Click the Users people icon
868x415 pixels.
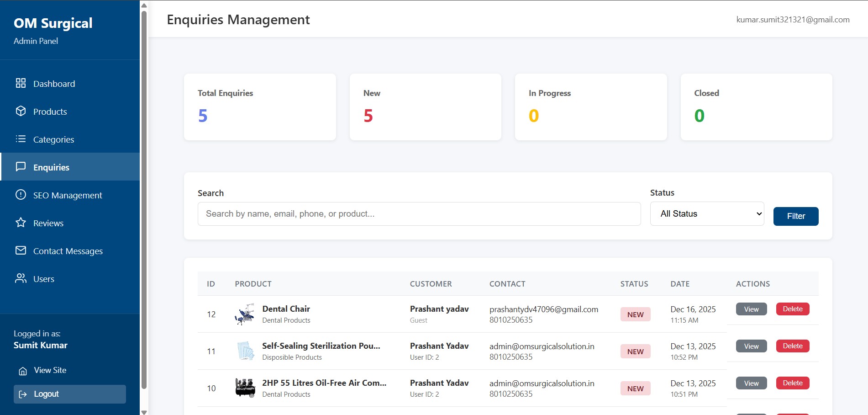coord(21,278)
